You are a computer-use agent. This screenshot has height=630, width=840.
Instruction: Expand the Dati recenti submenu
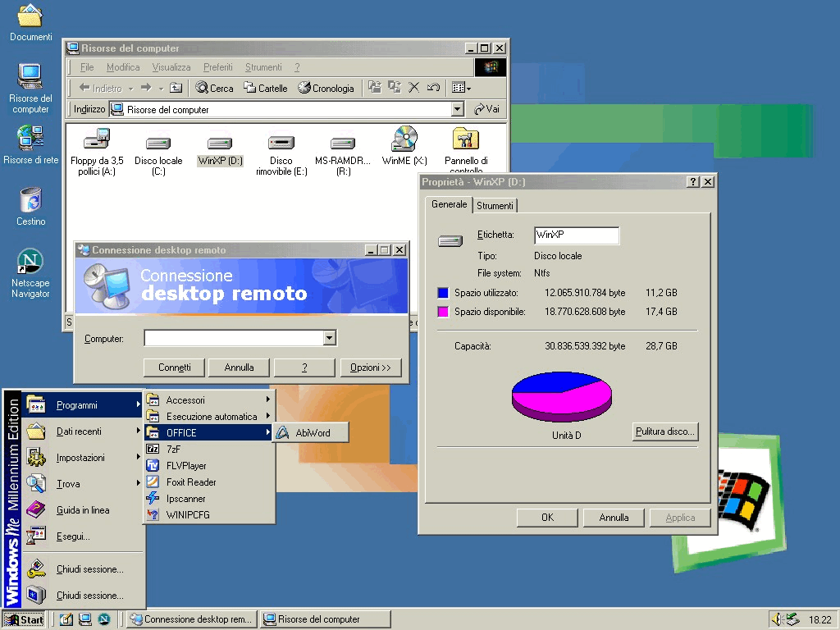[83, 431]
